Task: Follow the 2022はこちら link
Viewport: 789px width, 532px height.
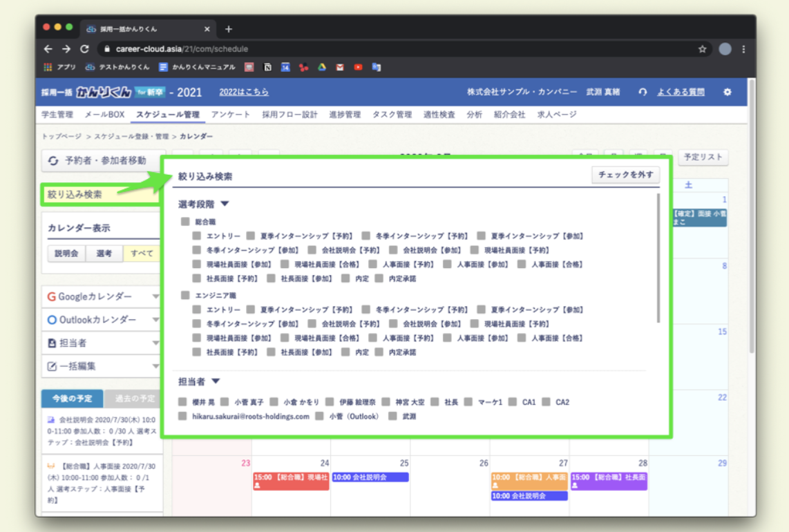Action: click(x=244, y=92)
